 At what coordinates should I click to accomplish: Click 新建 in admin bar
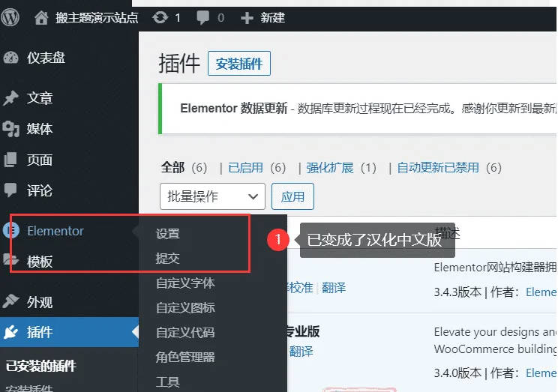(x=272, y=17)
